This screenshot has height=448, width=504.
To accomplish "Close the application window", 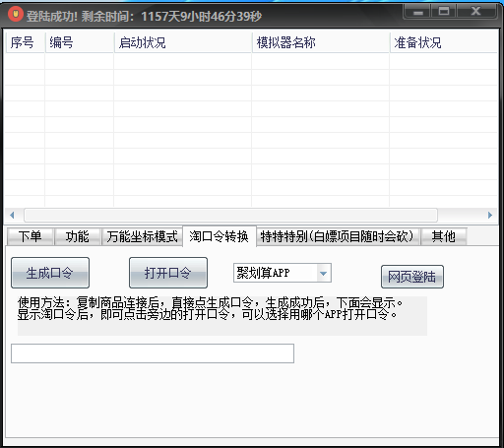I will pos(475,12).
